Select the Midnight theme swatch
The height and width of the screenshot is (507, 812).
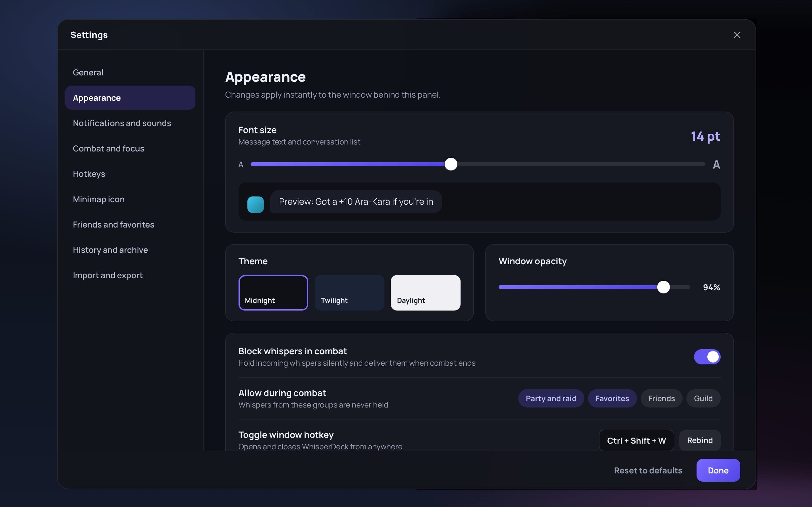tap(273, 293)
